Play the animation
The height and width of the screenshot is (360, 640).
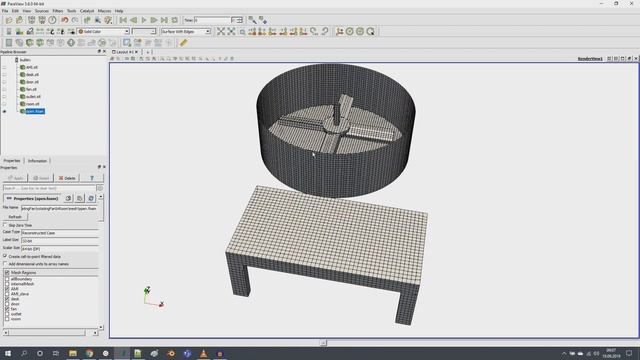[x=144, y=20]
